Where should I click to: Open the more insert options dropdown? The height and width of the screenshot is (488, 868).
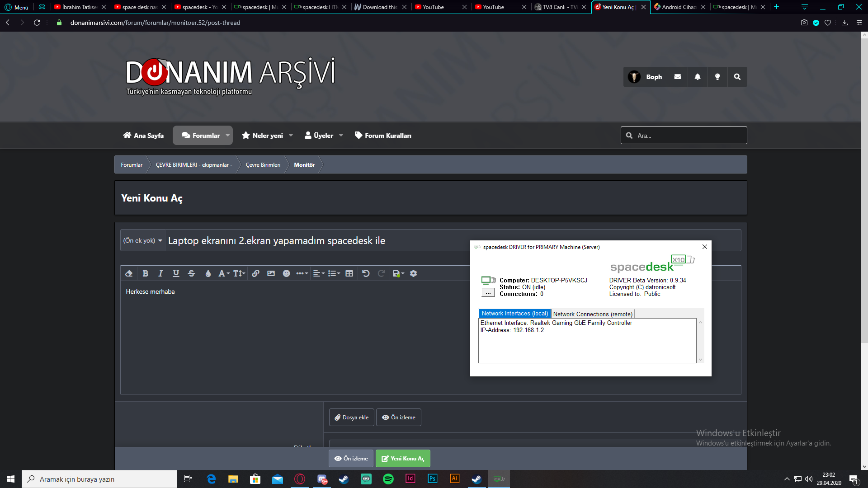pyautogui.click(x=302, y=273)
